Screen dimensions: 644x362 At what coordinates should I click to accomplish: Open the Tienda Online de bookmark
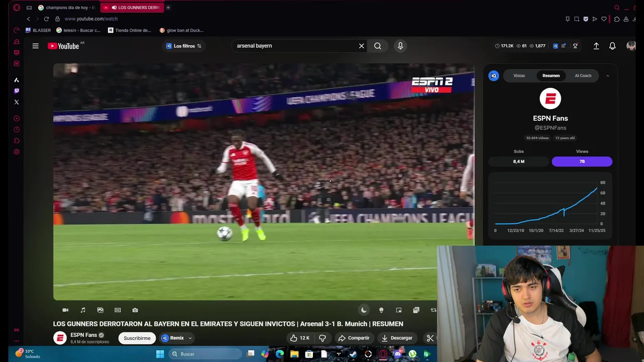tap(129, 30)
